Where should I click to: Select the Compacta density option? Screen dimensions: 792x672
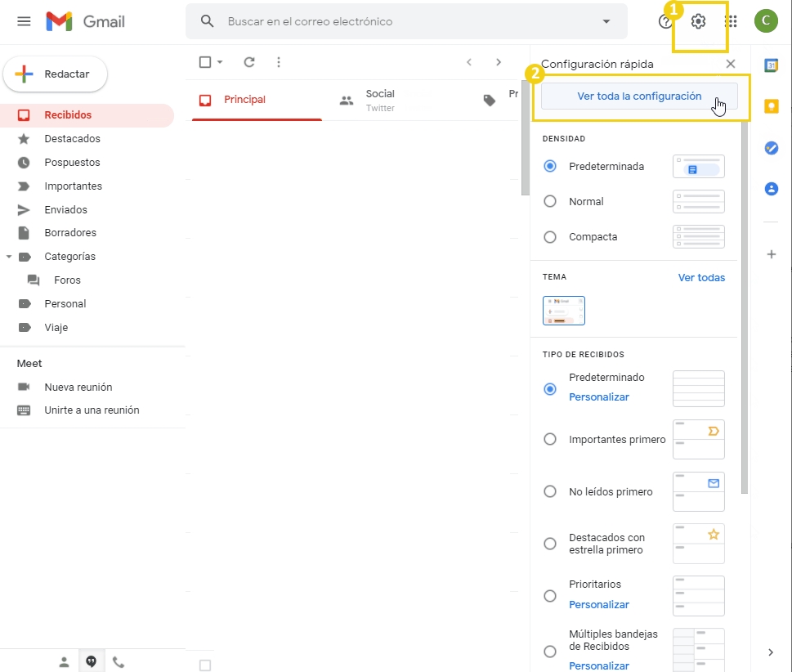(550, 237)
